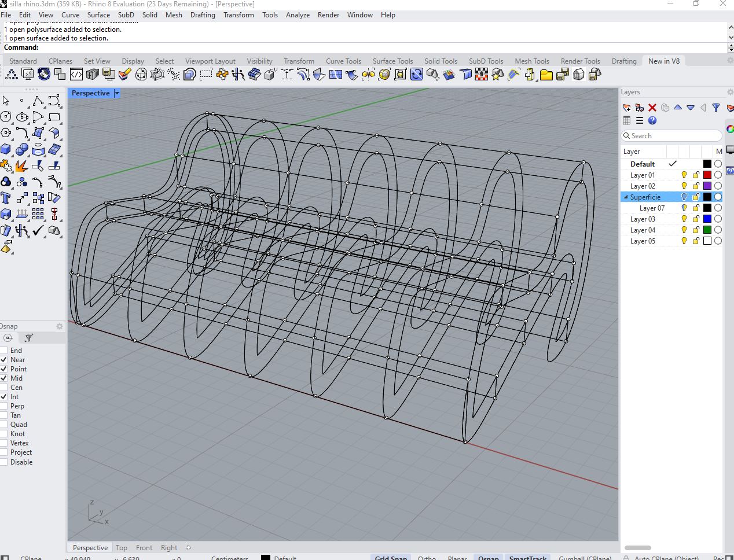Click the New Layer icon in Layers panel
This screenshot has width=734, height=560.
point(627,108)
